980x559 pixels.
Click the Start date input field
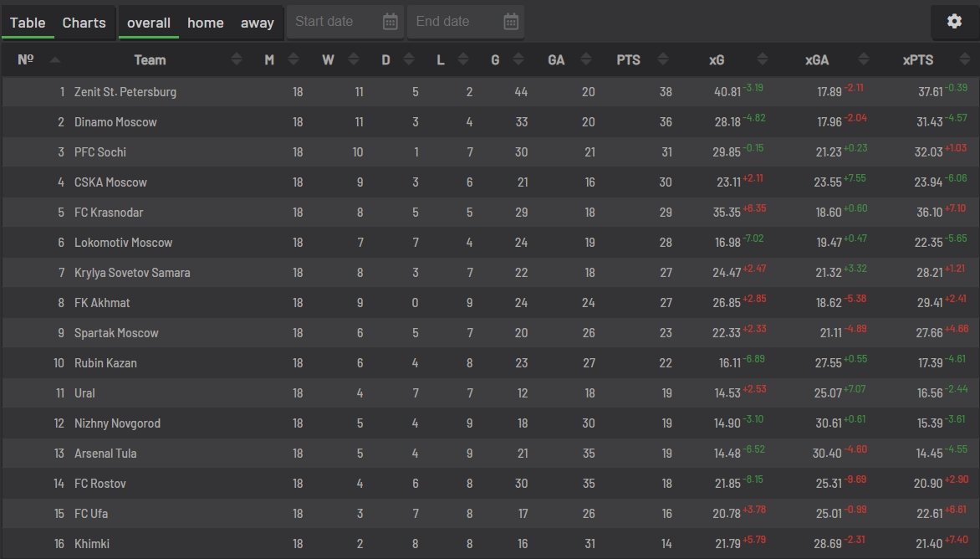point(334,22)
